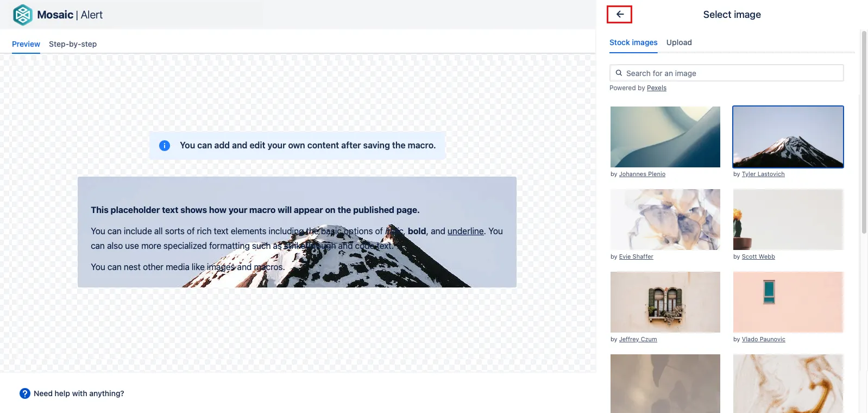Screen dimensions: 868x413
Task: Click the Need help with anything? text
Action: pyautogui.click(x=79, y=393)
